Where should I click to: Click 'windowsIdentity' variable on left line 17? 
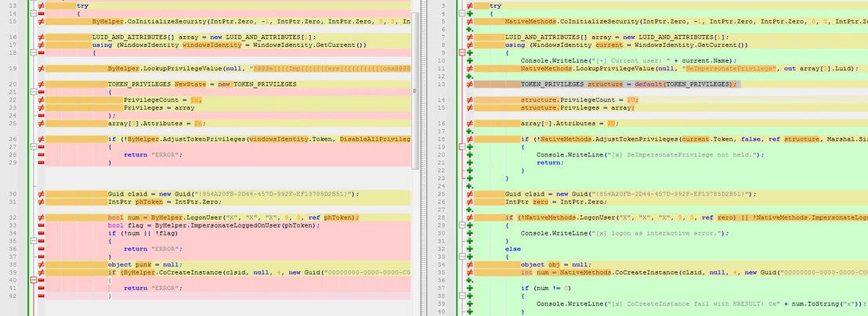[x=212, y=45]
